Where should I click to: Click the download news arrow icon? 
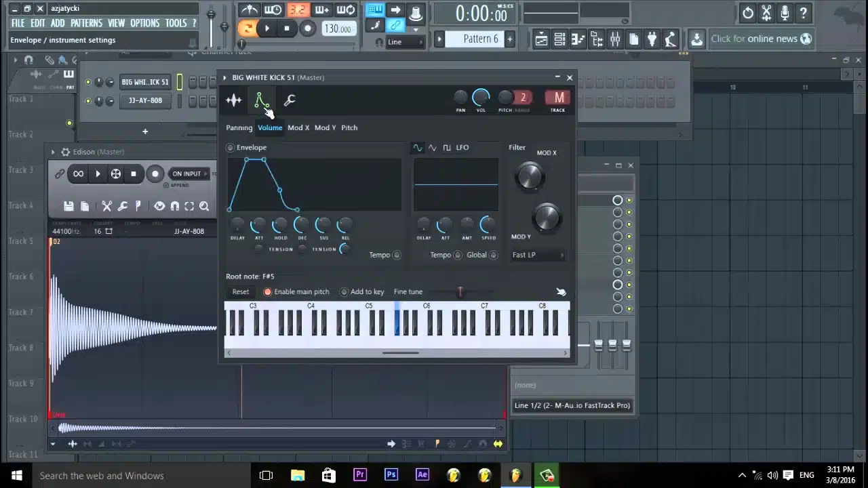click(x=696, y=39)
